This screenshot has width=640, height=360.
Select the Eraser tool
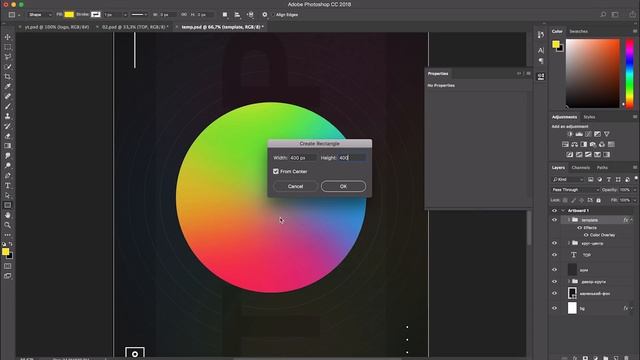7,136
